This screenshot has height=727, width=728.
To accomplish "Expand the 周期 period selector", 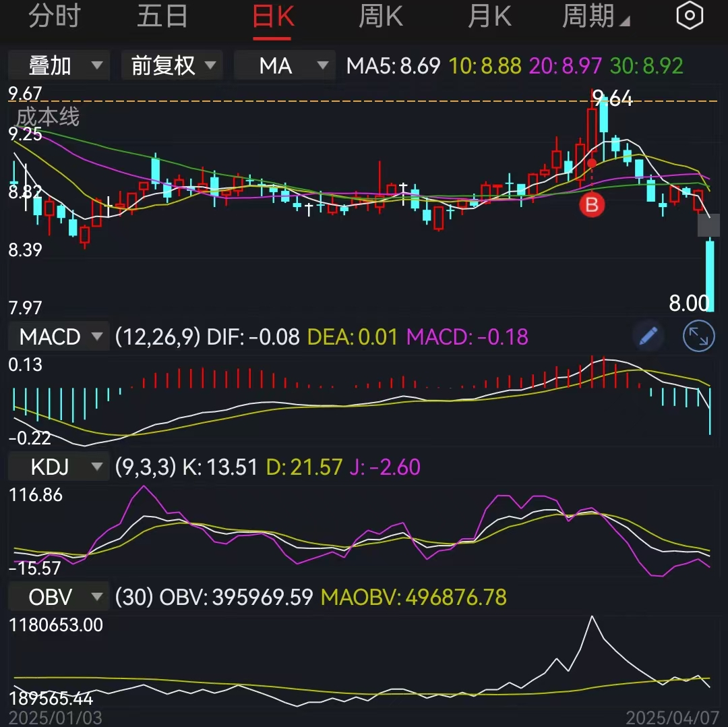I will 596,16.
